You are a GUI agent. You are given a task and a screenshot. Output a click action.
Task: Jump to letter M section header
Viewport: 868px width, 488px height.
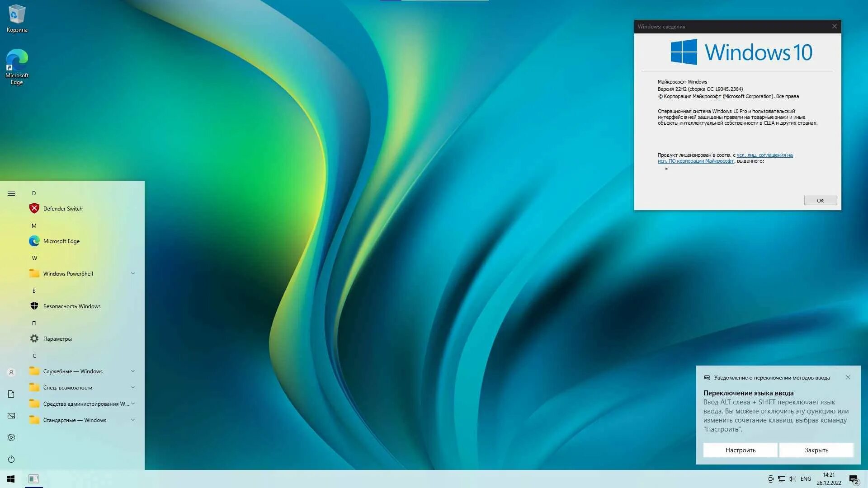(x=34, y=226)
